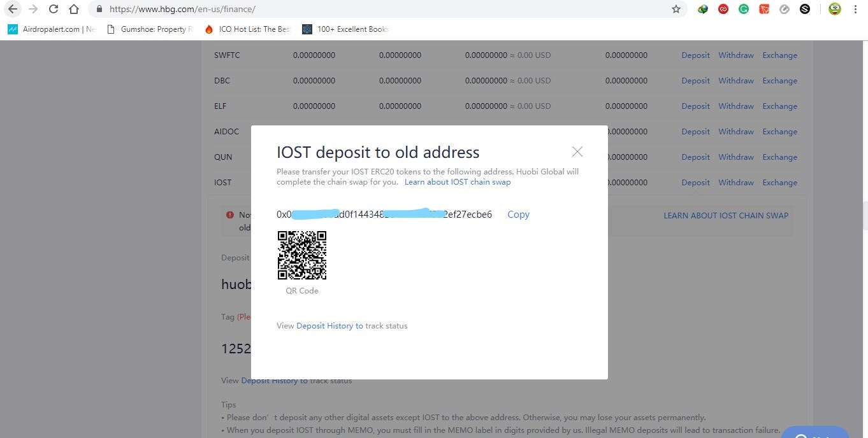
Task: Click Withdraw in SWFTC row
Action: pos(736,55)
